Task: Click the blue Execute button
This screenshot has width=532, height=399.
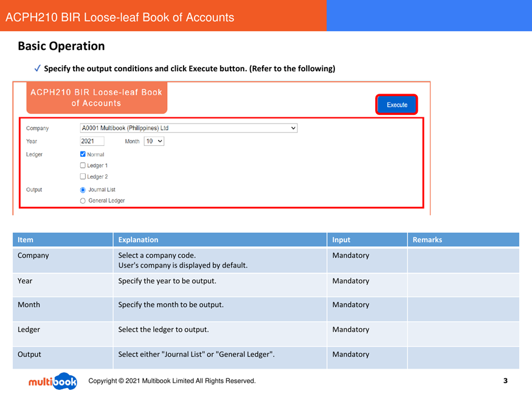Action: [x=396, y=105]
